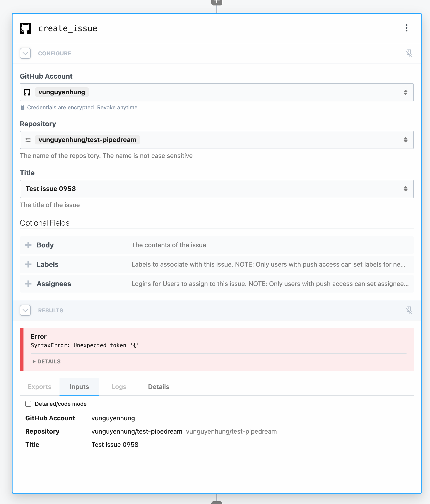The width and height of the screenshot is (430, 504).
Task: Switch to the Details tab
Action: [158, 386]
